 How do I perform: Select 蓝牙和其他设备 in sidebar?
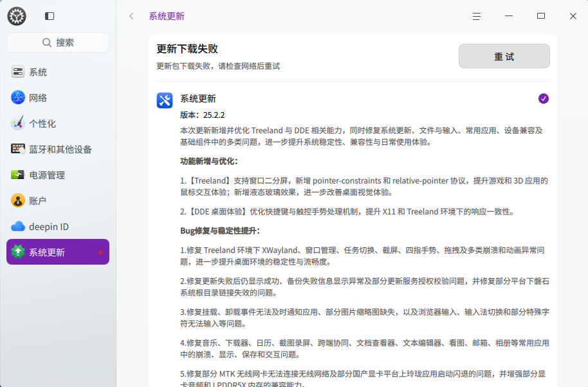point(58,149)
